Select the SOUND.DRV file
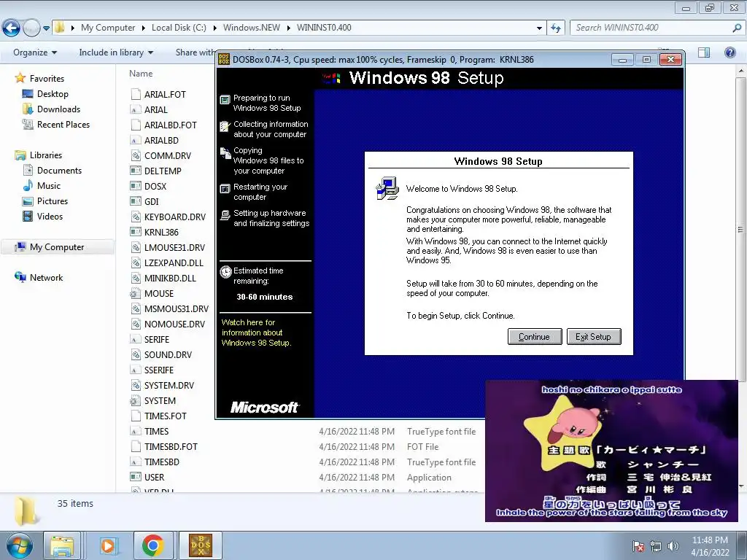 click(x=168, y=355)
